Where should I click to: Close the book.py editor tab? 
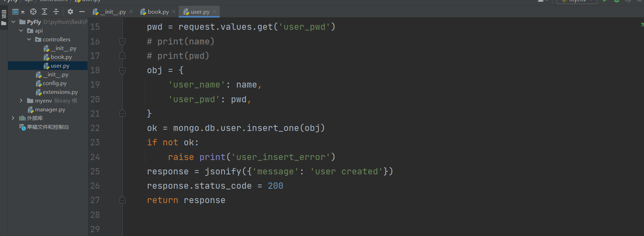pos(174,12)
